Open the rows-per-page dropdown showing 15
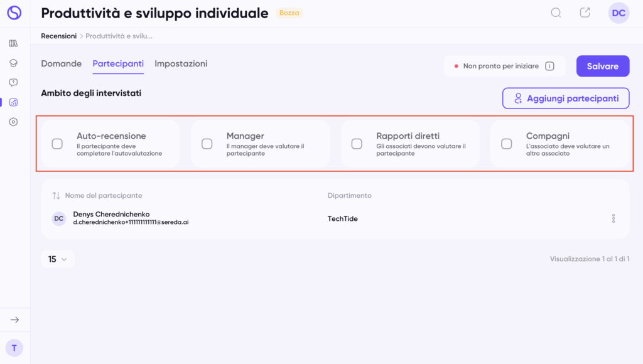The image size is (643, 364). tap(58, 259)
